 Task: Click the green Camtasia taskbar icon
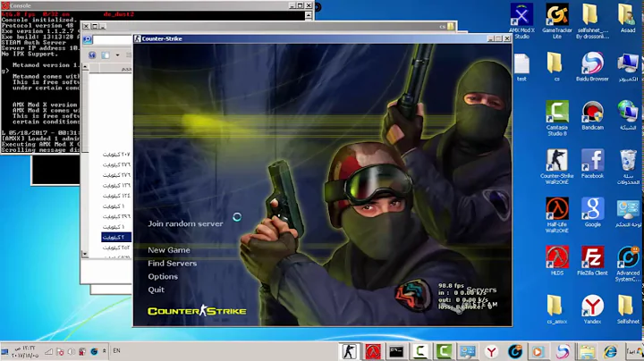(444, 351)
